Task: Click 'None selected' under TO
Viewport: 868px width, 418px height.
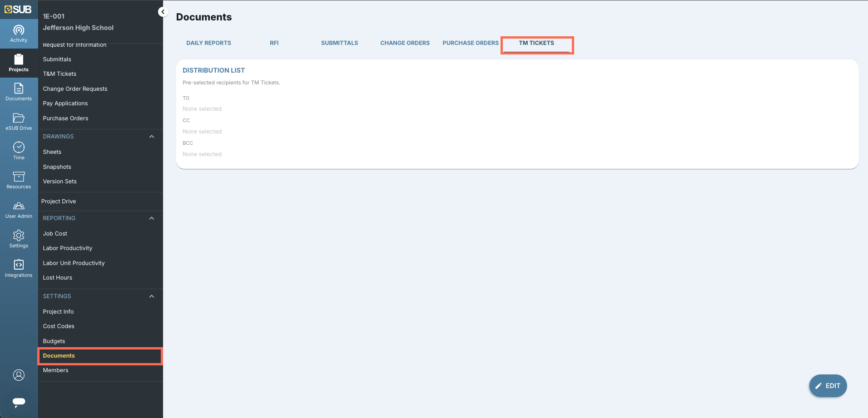Action: [x=202, y=109]
